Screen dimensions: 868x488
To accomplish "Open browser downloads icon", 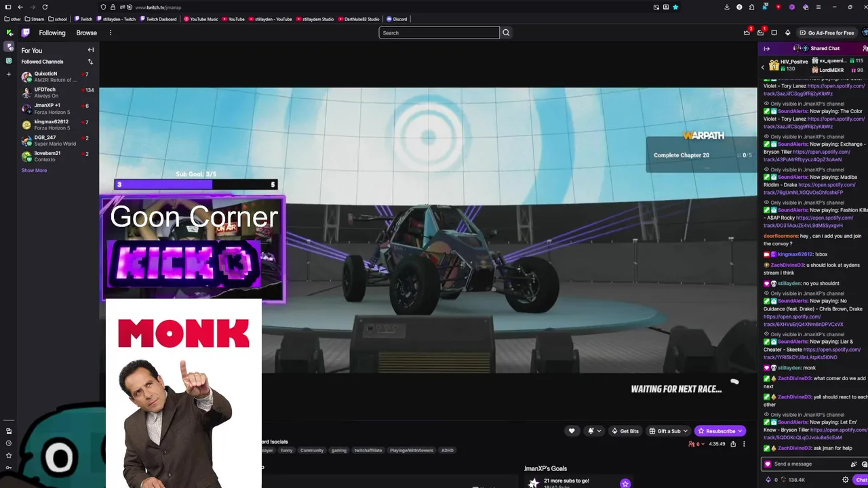I will tap(727, 7).
